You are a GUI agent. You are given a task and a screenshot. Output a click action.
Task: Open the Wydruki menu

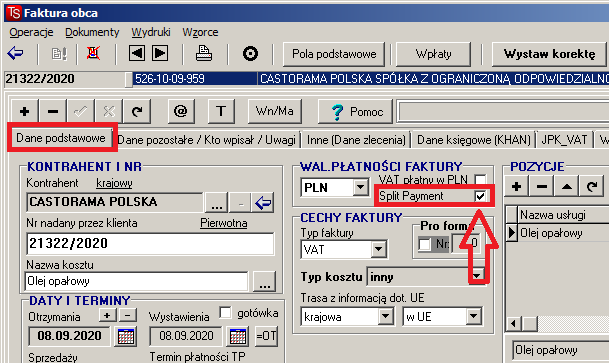point(151,32)
